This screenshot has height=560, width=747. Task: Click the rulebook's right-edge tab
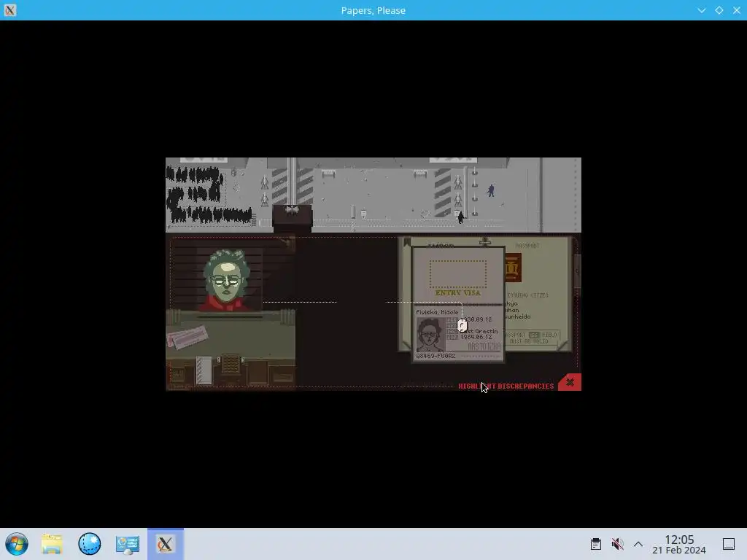577,271
